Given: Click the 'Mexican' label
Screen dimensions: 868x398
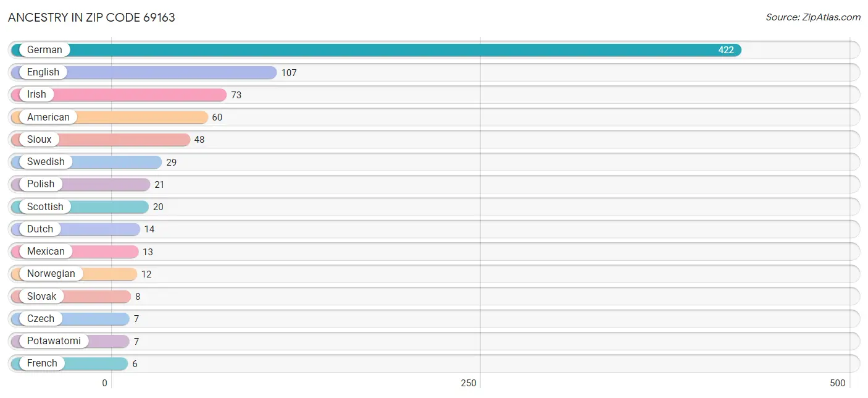Looking at the screenshot, I should [46, 252].
